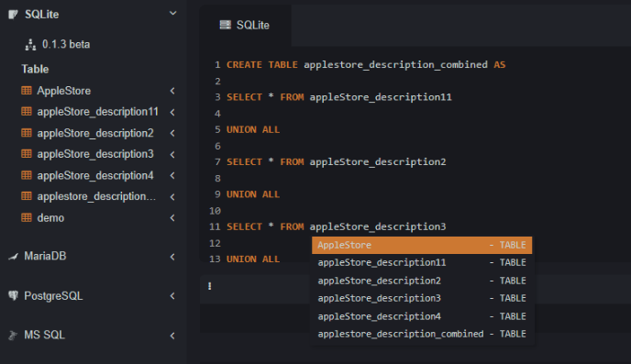Open appleStore_description3 table in sidebar

95,154
